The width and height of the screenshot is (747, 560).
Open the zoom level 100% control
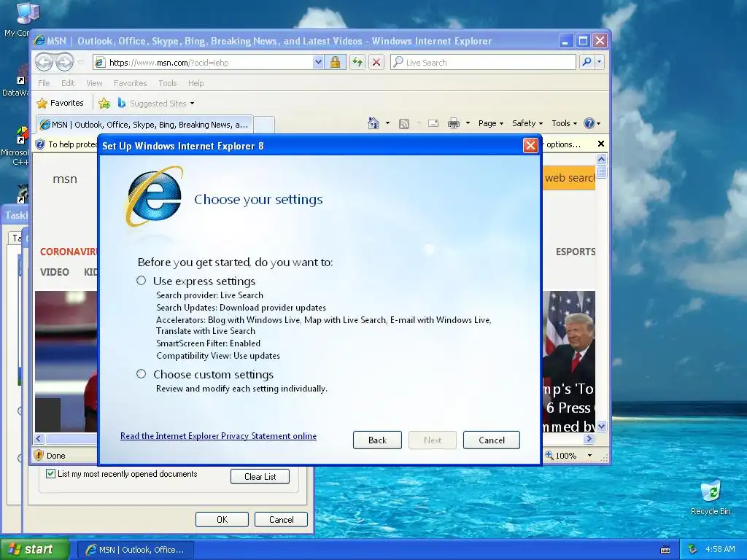click(x=561, y=456)
